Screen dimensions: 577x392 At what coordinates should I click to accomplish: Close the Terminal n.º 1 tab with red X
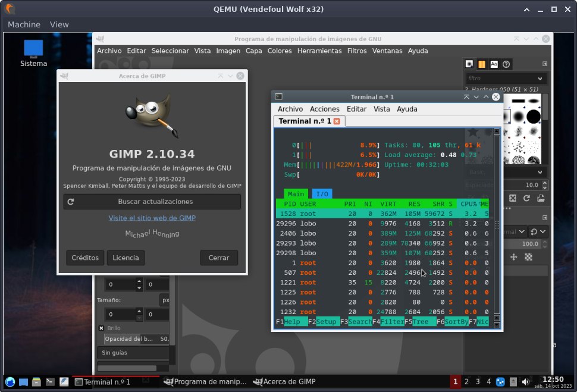click(x=337, y=121)
